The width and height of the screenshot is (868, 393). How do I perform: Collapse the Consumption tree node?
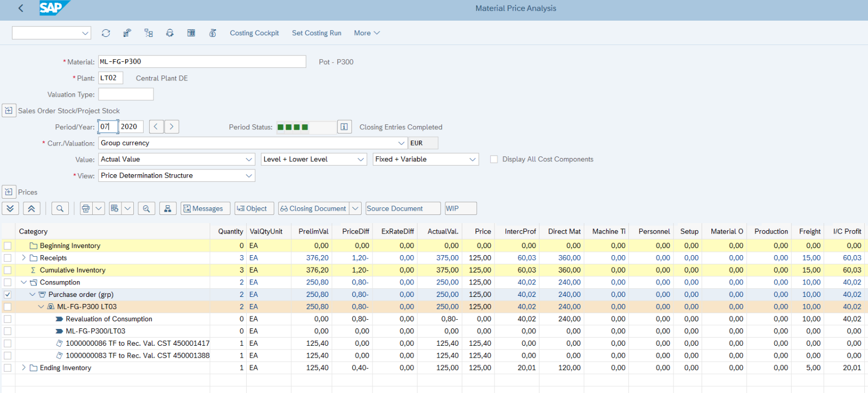[24, 282]
